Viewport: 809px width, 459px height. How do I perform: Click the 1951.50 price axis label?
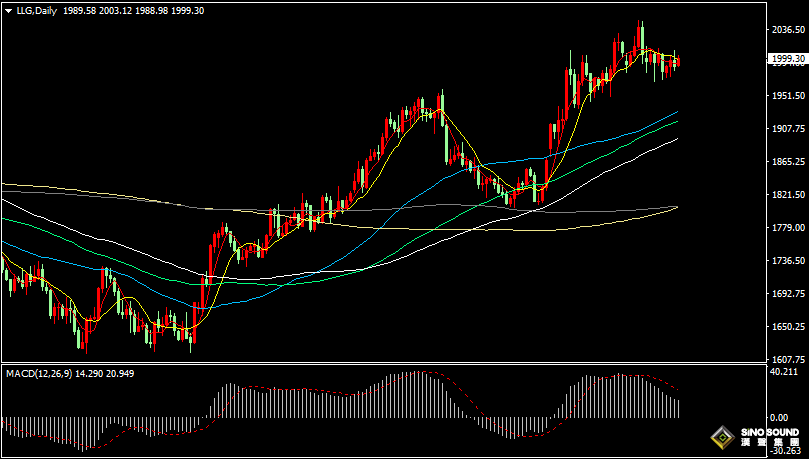pos(787,96)
